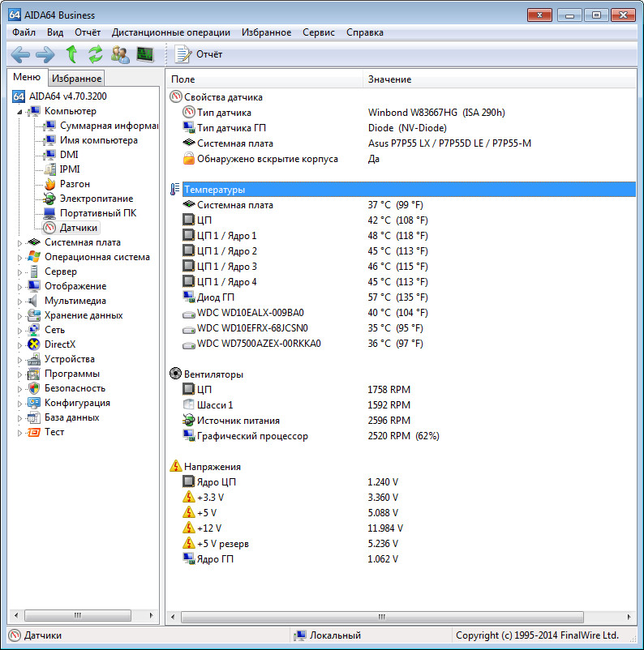Viewport: 644px width, 650px height.
Task: Select the Шасси 1 fan row
Action: tap(409, 405)
